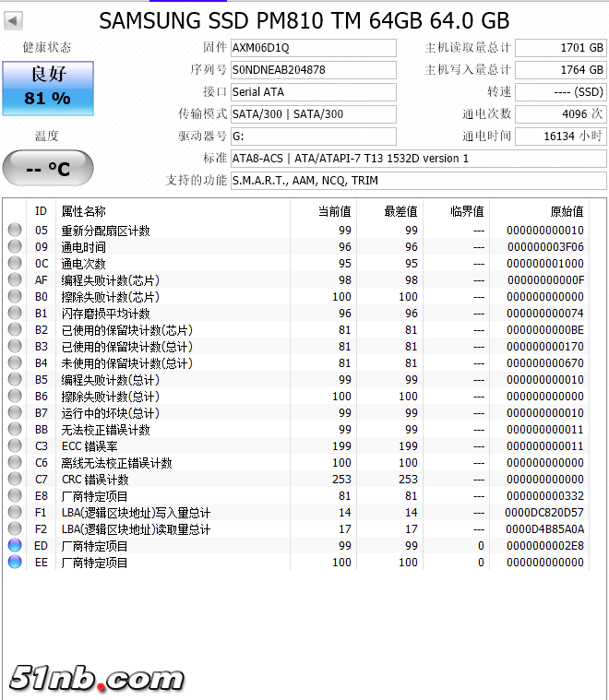Click the status circle for attribute BB
609x700 pixels.
(x=15, y=430)
